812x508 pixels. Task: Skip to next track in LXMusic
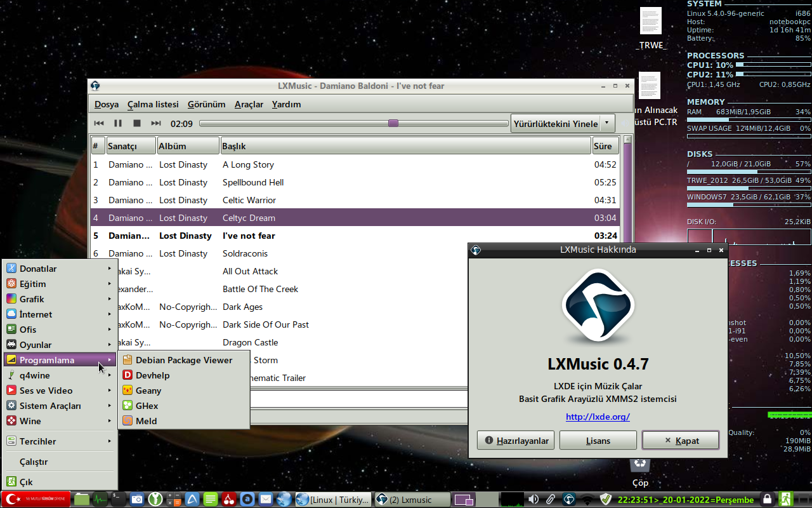(156, 123)
